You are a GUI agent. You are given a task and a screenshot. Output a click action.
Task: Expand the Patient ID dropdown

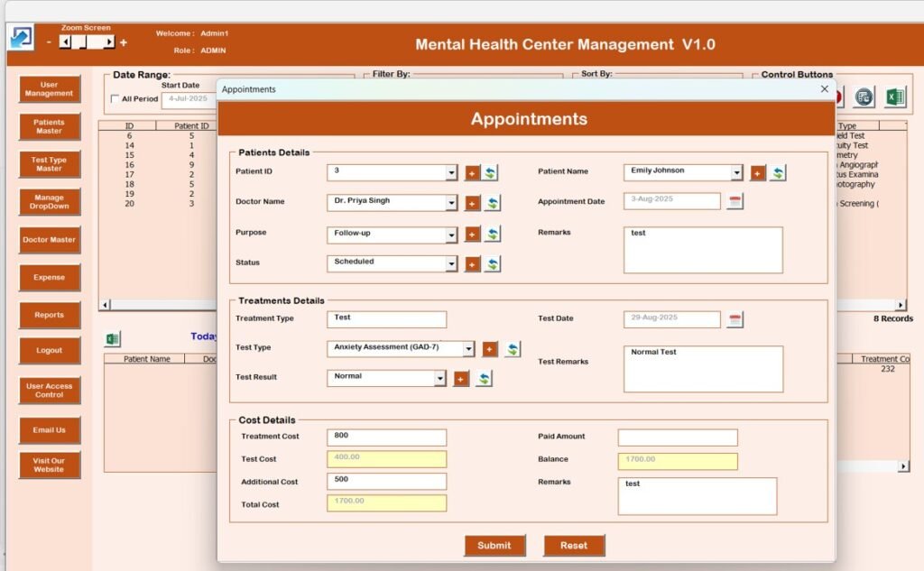click(x=451, y=173)
